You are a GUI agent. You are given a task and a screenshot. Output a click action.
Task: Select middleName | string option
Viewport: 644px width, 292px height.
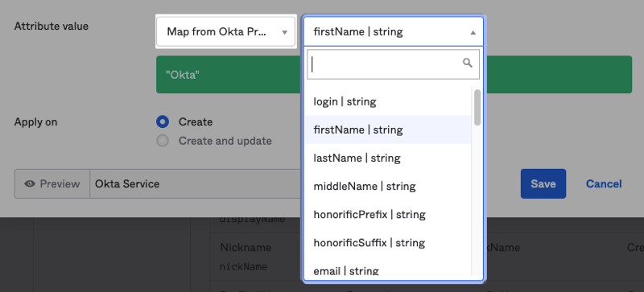388,187
